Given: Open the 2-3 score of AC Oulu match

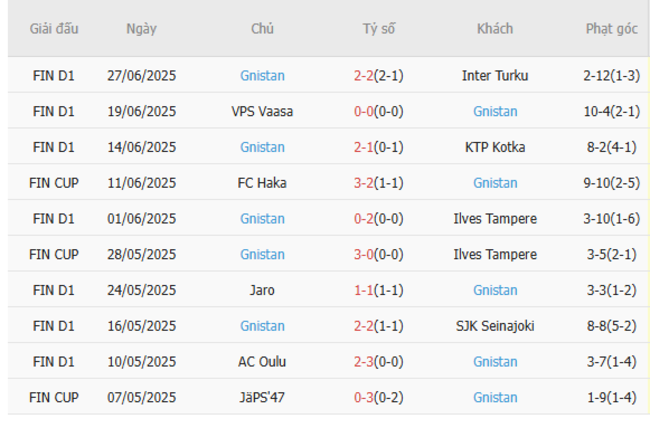Looking at the screenshot, I should [x=364, y=362].
